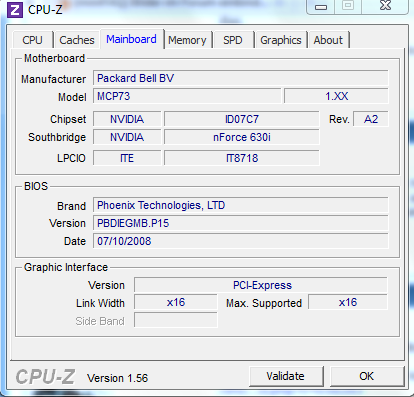414x397 pixels.
Task: Click the Manufacturer label
Action: click(53, 79)
